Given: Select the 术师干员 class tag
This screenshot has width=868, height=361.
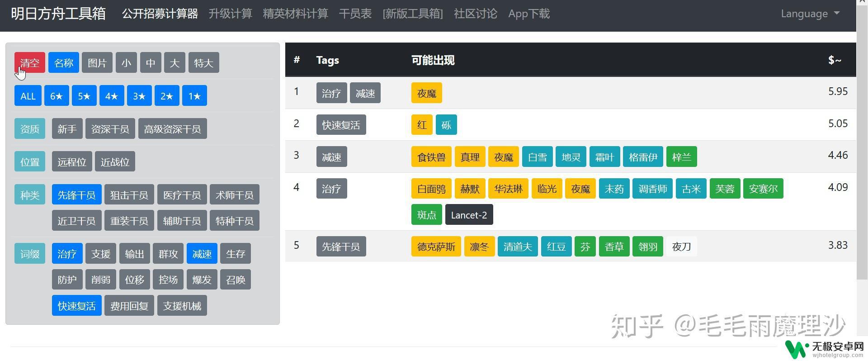Looking at the screenshot, I should tap(235, 195).
